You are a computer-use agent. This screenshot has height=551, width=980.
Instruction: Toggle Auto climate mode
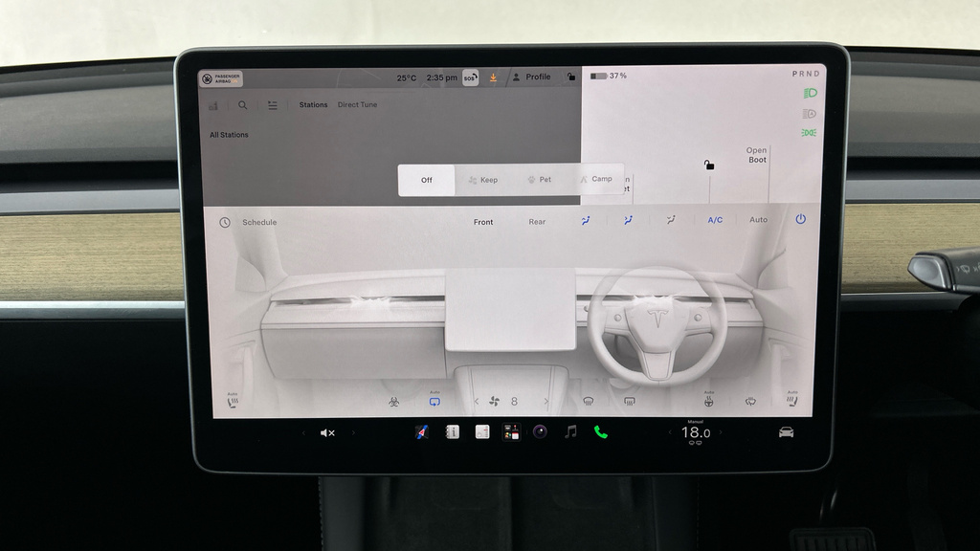(758, 220)
